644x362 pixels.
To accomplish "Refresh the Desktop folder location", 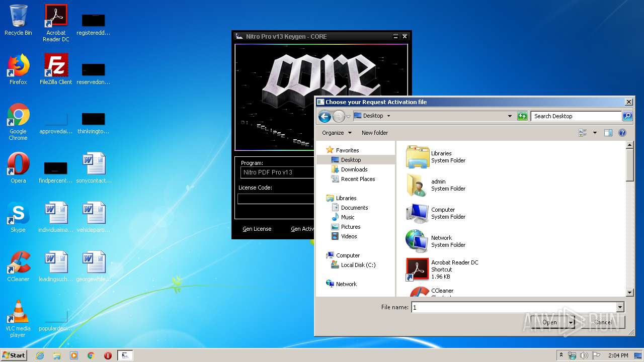I will point(522,116).
